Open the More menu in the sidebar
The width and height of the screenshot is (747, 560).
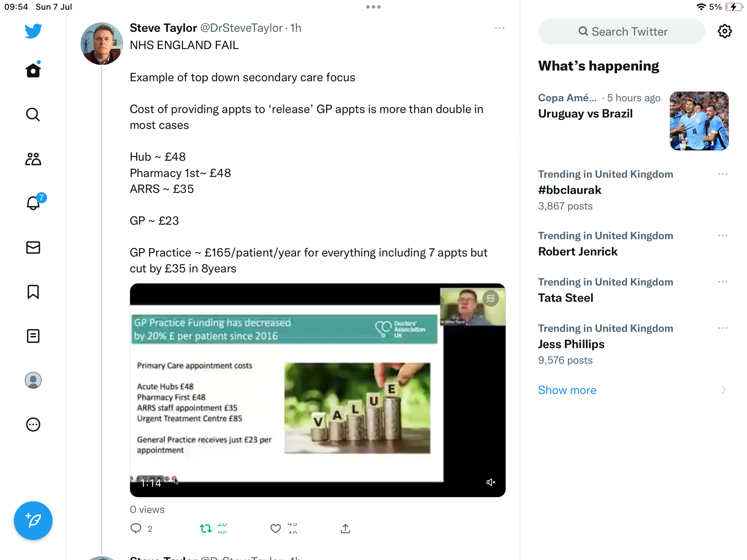tap(33, 424)
